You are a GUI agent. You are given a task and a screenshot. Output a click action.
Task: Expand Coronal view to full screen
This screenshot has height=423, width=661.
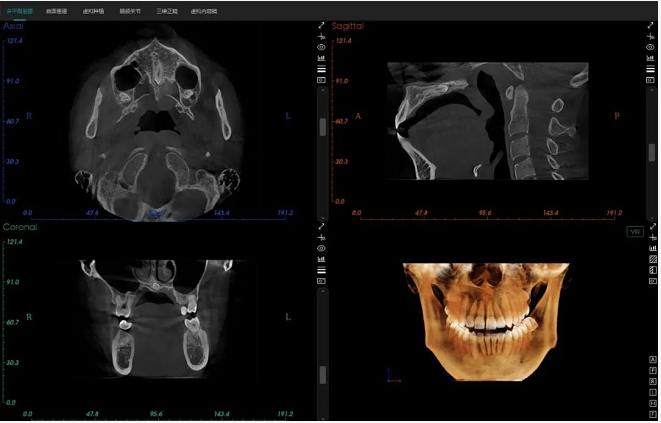click(x=321, y=226)
